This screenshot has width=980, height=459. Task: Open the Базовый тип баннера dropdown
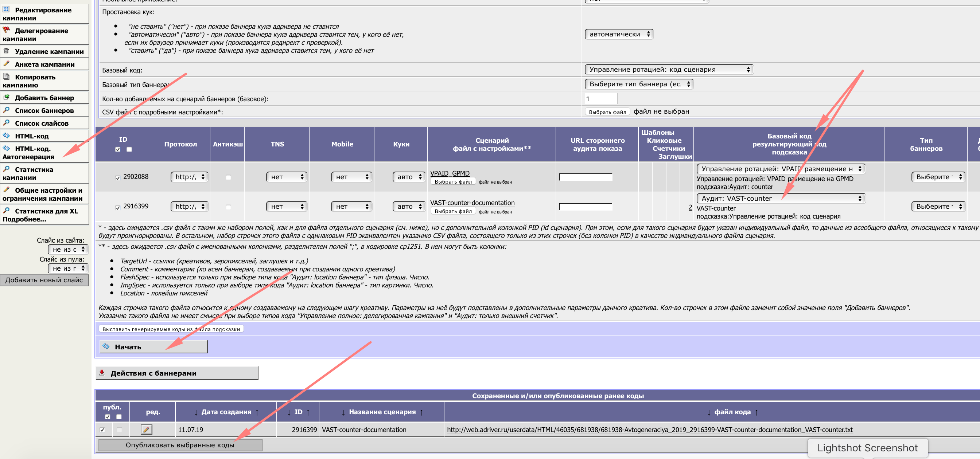[639, 84]
